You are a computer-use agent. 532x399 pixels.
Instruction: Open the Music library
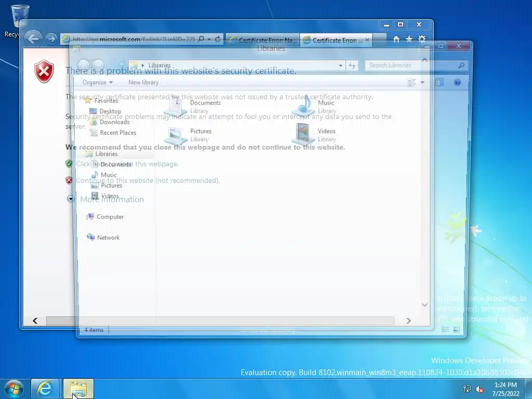[x=314, y=106]
